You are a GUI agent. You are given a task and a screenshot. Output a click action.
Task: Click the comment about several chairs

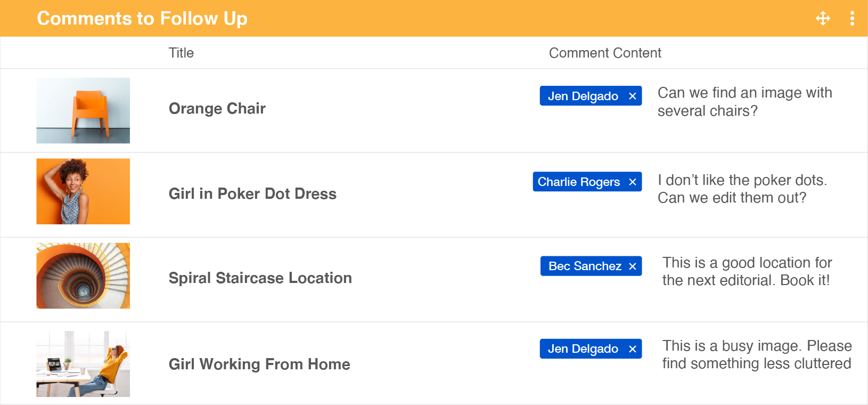tap(744, 102)
